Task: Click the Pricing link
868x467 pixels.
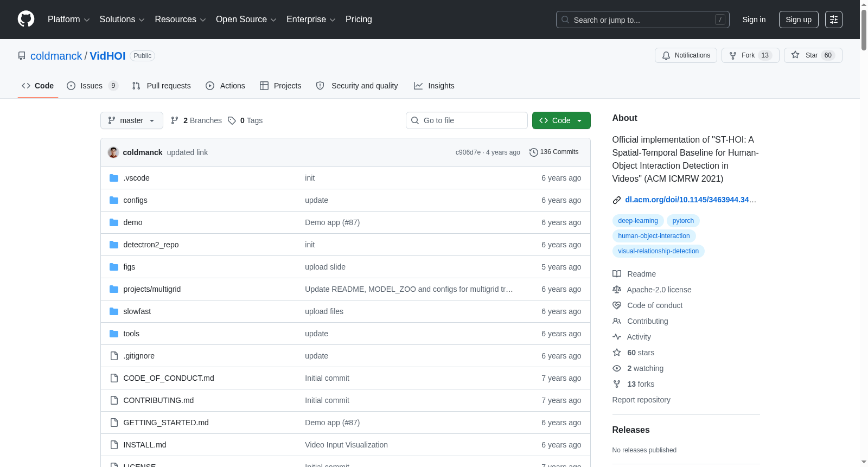Action: 359,20
